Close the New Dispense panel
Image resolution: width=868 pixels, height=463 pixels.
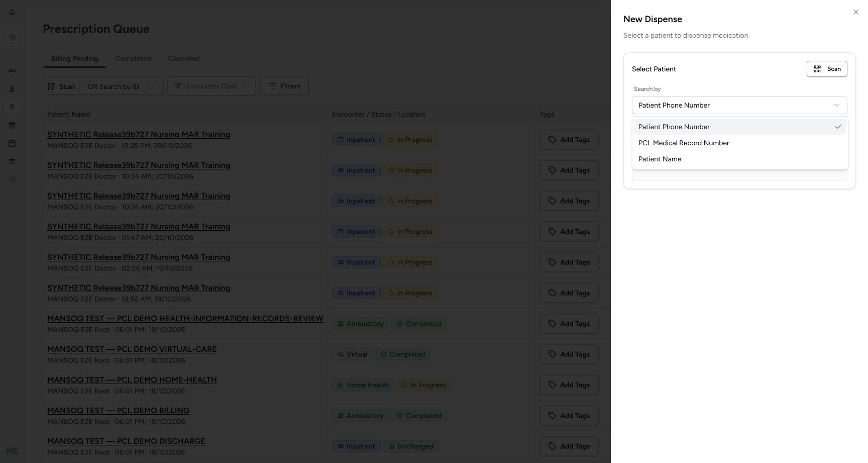(x=856, y=12)
